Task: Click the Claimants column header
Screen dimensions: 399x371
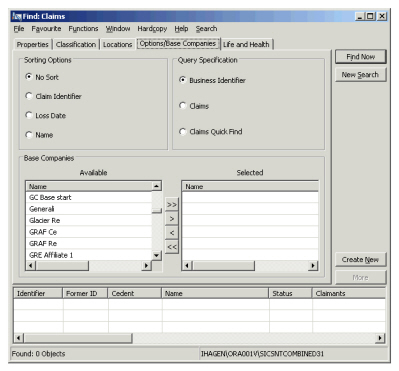Action: (x=349, y=293)
